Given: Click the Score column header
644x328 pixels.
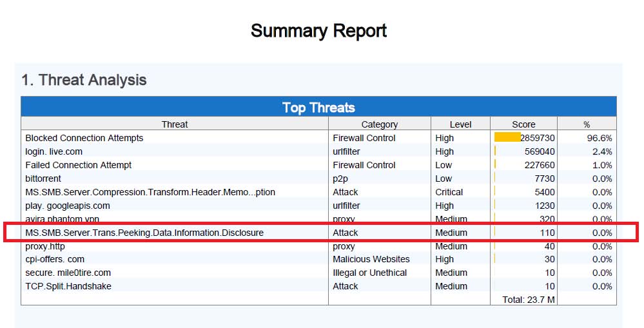Looking at the screenshot, I should pyautogui.click(x=523, y=124).
